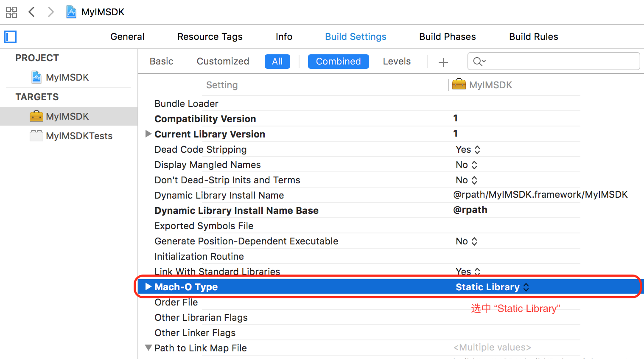Screen dimensions: 644x359
Task: Go forward with the right chevron
Action: (51, 12)
